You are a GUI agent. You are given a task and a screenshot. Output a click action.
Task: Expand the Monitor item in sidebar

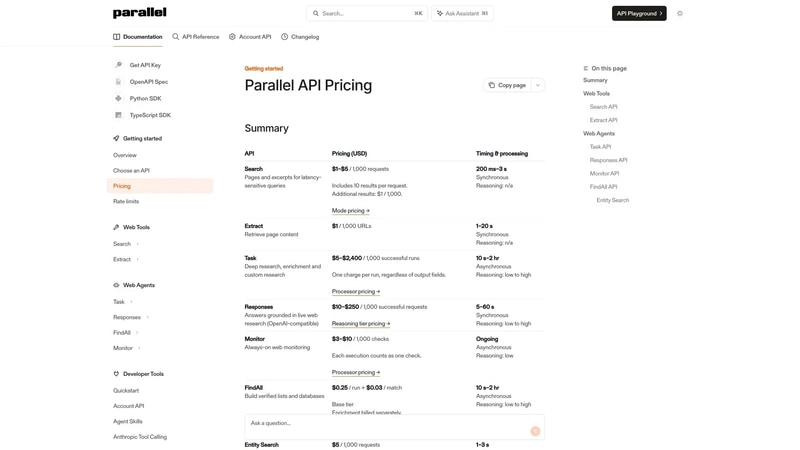pos(139,348)
